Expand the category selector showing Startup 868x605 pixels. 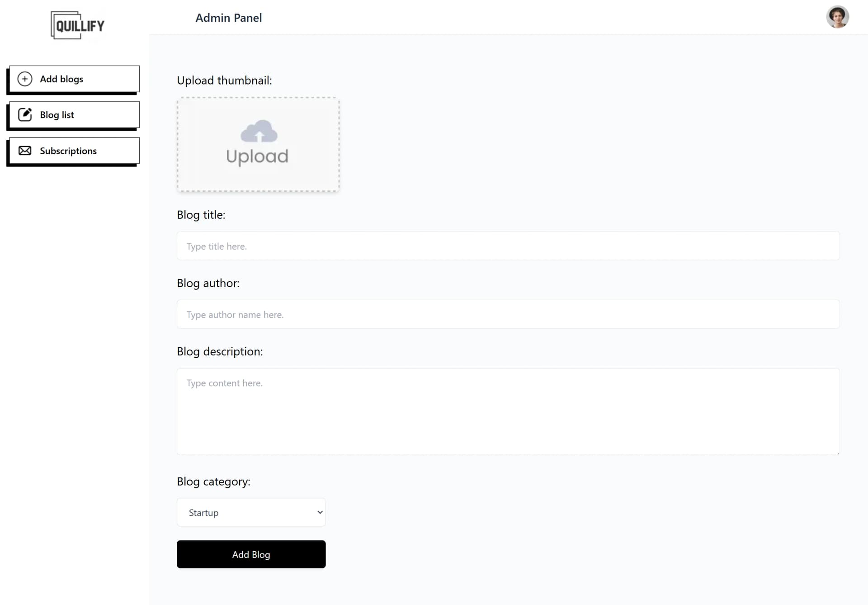(251, 512)
